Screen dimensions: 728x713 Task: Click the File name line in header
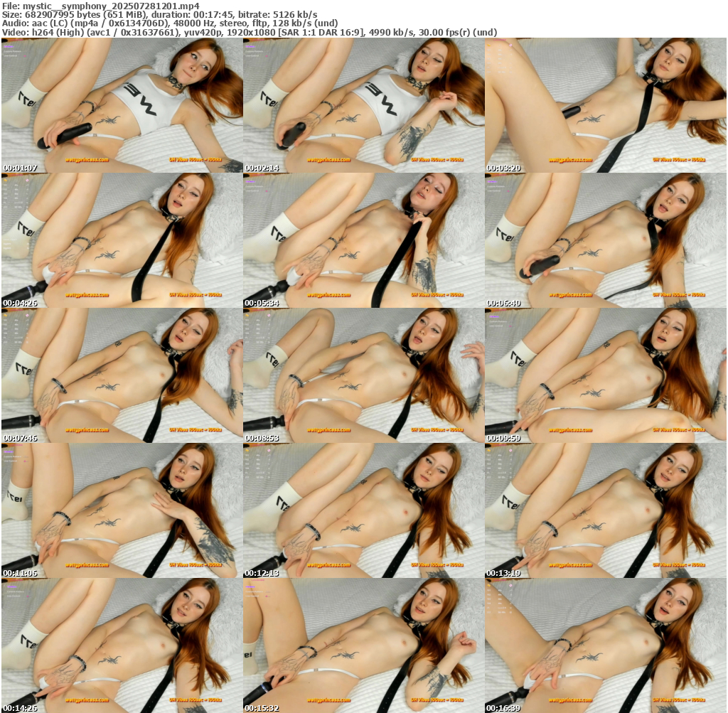pos(100,6)
